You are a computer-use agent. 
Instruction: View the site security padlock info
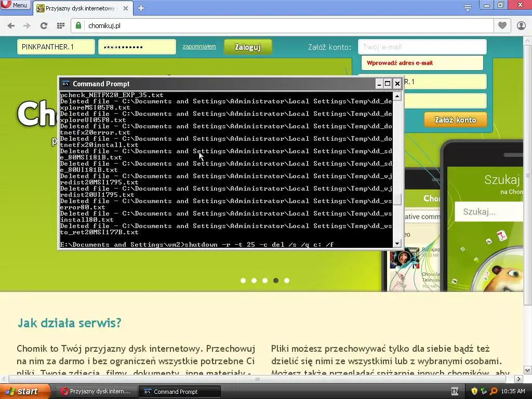click(x=78, y=25)
